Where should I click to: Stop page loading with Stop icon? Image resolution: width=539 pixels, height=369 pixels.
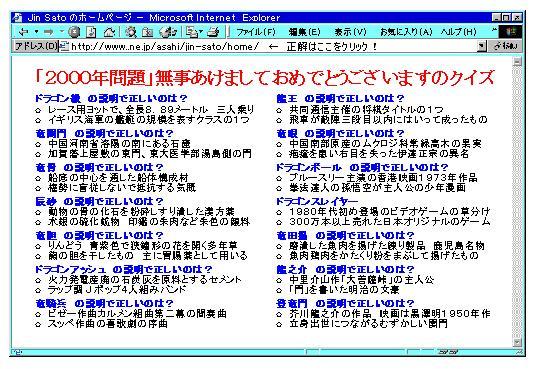pyautogui.click(x=74, y=32)
